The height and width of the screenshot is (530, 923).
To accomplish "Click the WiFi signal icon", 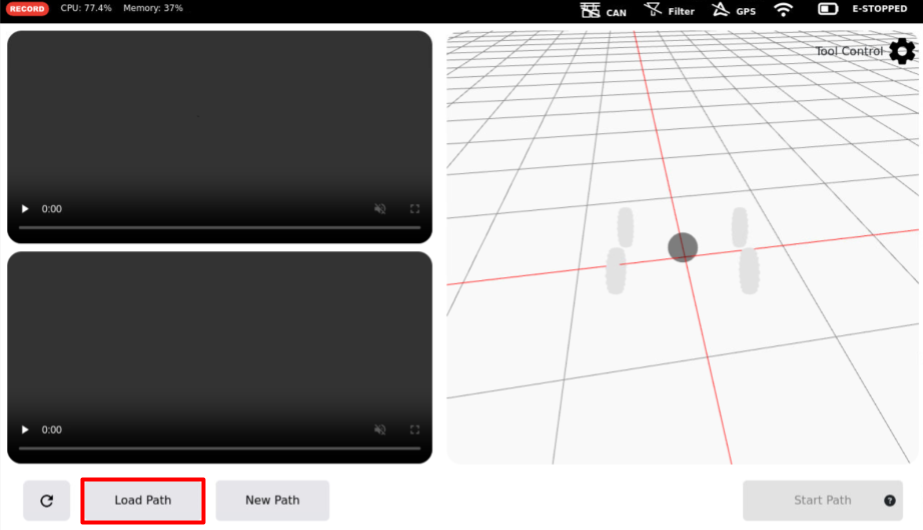I will tap(783, 10).
